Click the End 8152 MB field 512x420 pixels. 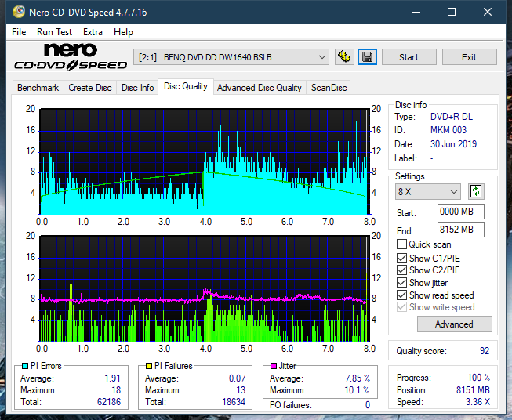[x=460, y=230]
